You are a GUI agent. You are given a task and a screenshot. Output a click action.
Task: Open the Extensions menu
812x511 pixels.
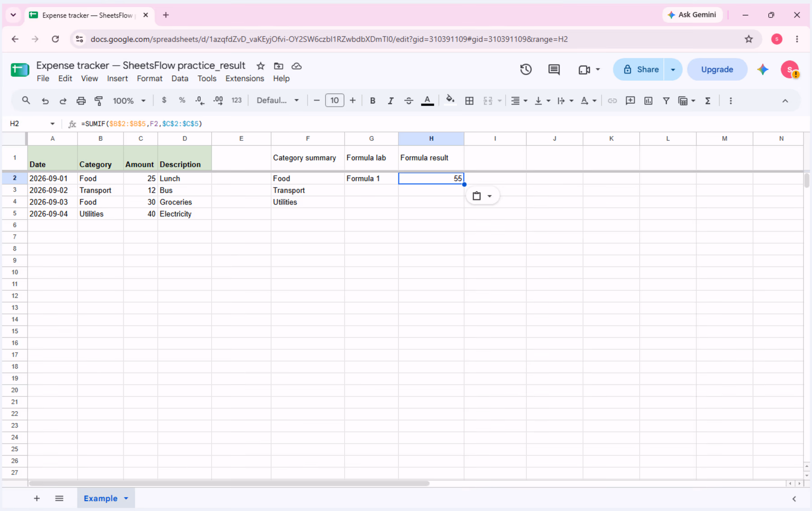[x=245, y=79]
